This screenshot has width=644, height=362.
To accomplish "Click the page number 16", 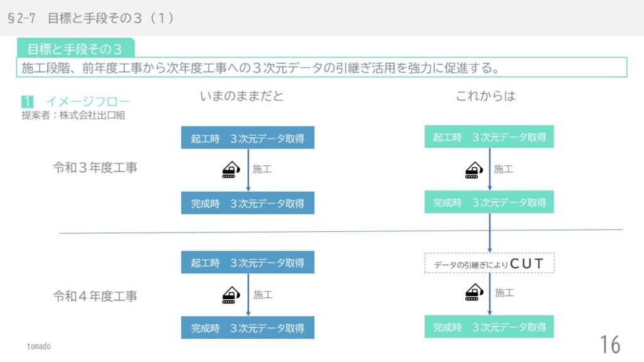I will [609, 344].
